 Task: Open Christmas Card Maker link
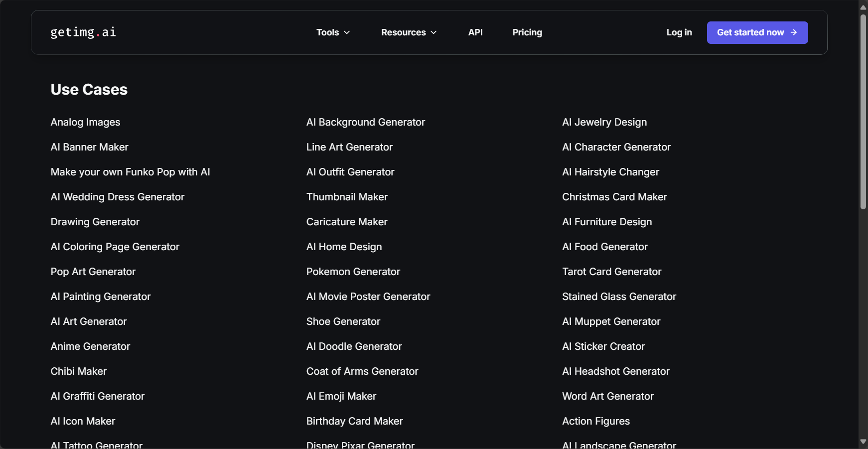tap(614, 197)
